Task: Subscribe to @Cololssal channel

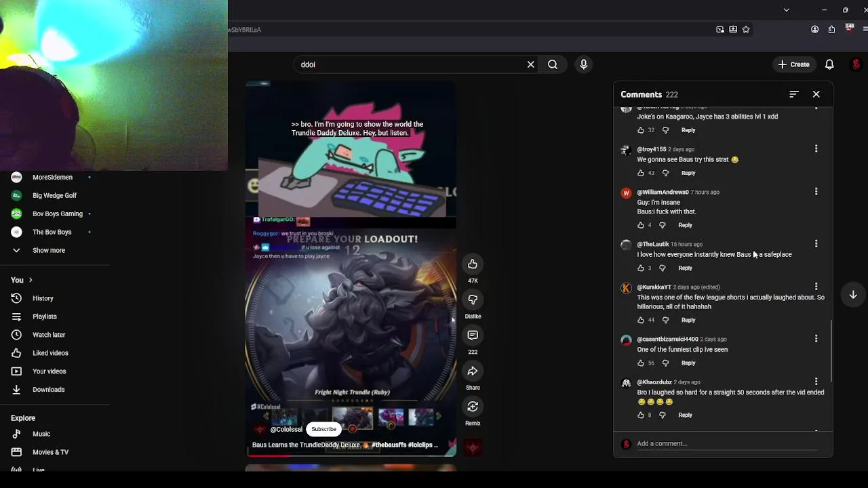Action: pyautogui.click(x=323, y=429)
